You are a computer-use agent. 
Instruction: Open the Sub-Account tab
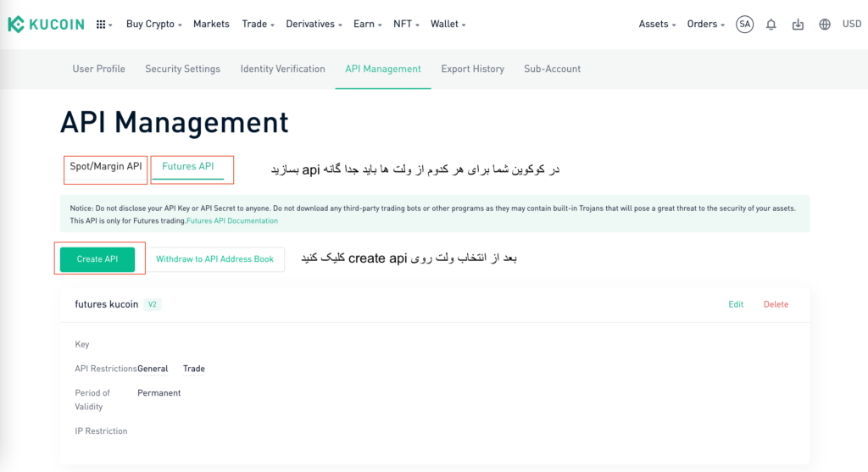(552, 69)
